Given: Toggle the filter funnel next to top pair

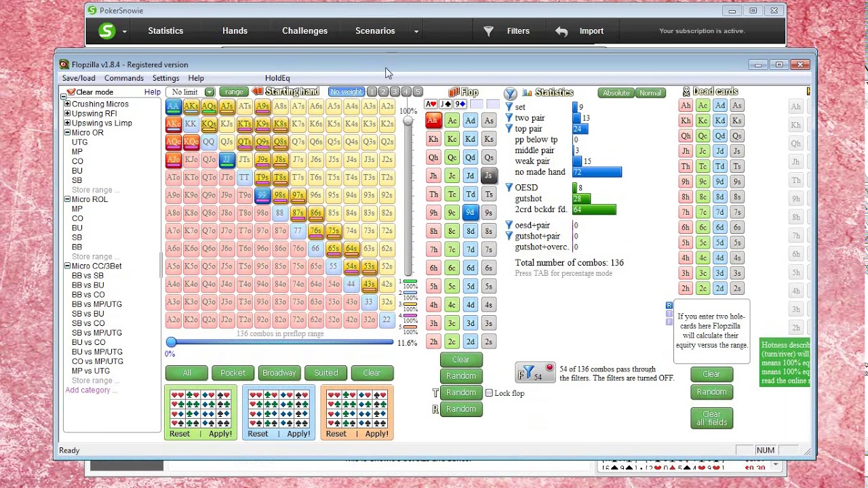Looking at the screenshot, I should (x=509, y=129).
